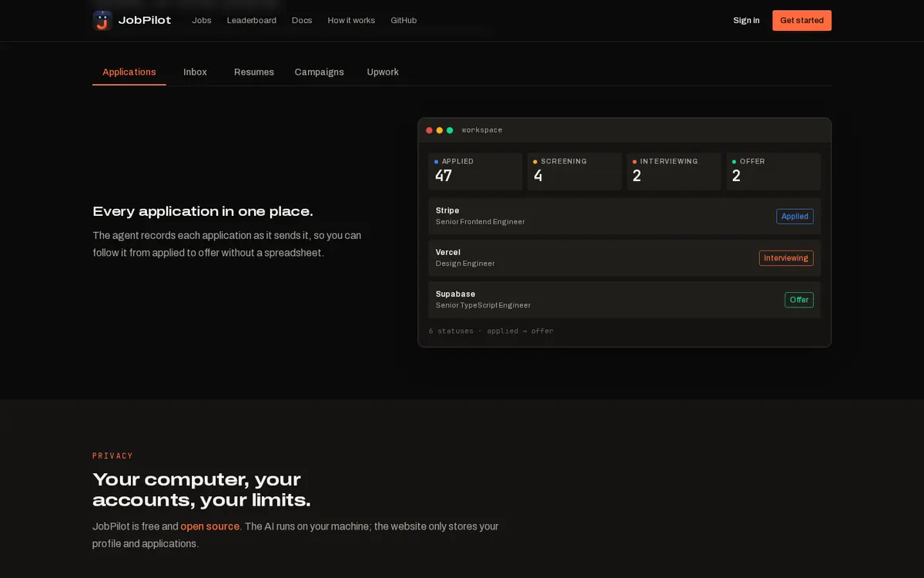Click the yellow dot in workspace window
This screenshot has height=578, width=924.
pyautogui.click(x=440, y=130)
